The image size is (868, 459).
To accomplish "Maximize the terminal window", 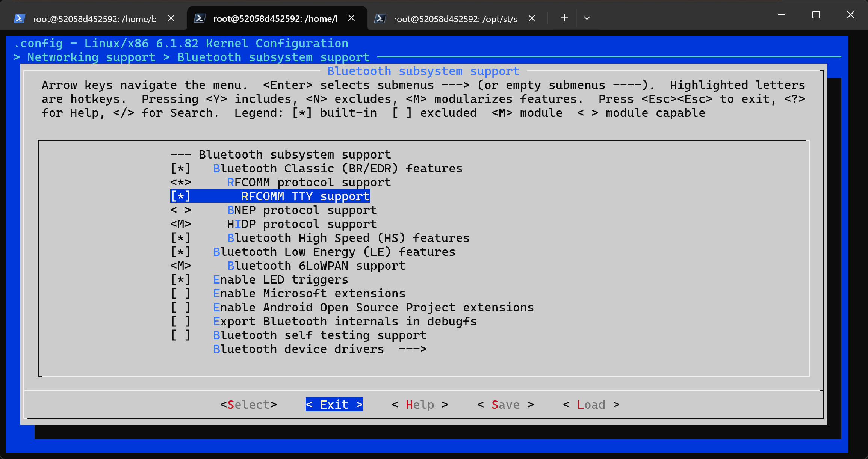I will point(816,15).
